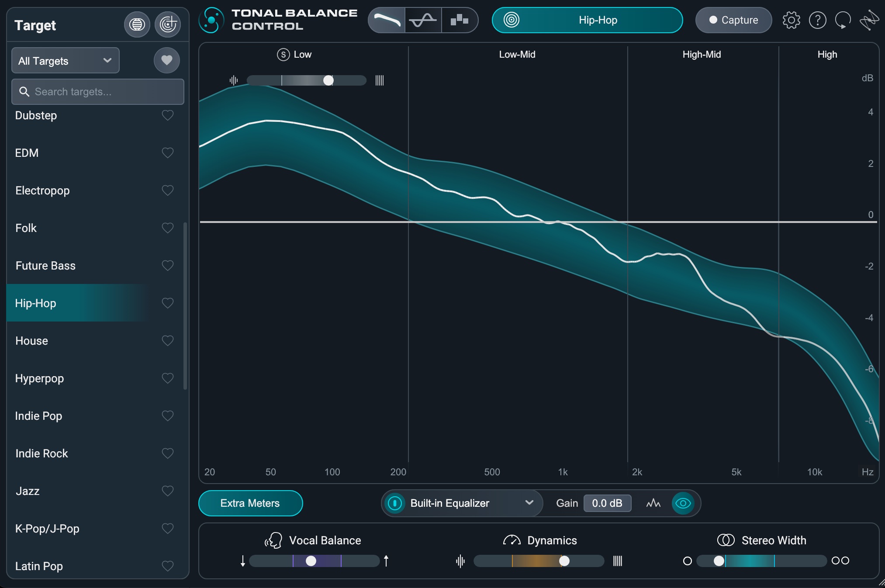Open the help question mark icon
The width and height of the screenshot is (885, 588).
pyautogui.click(x=817, y=20)
